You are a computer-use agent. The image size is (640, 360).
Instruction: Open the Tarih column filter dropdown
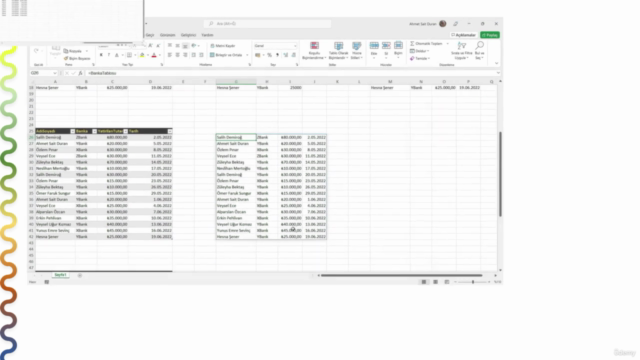[170, 131]
